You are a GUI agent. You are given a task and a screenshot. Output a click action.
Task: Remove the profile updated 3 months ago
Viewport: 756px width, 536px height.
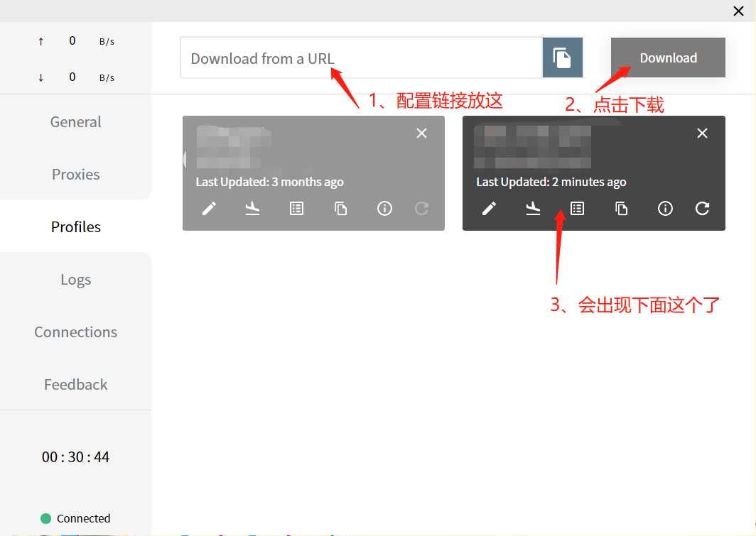point(421,133)
